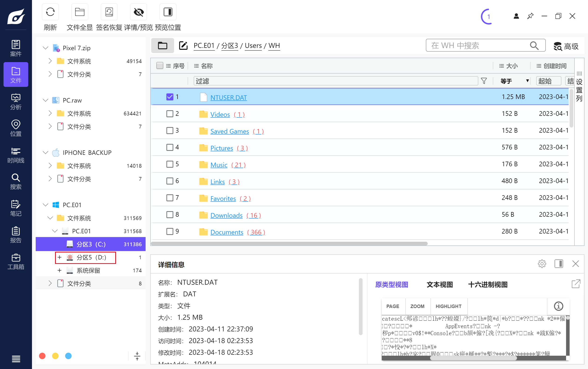
Task: Click the collapse tree icon at bottom
Action: click(137, 356)
